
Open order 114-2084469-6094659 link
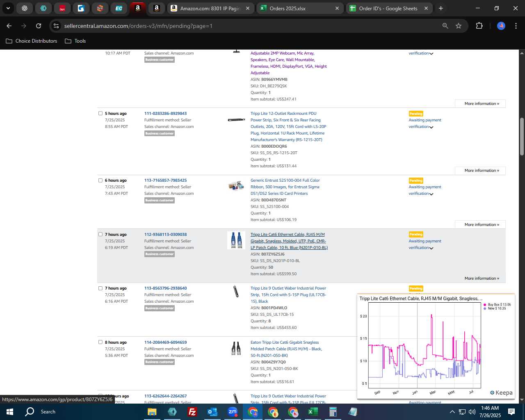165,342
